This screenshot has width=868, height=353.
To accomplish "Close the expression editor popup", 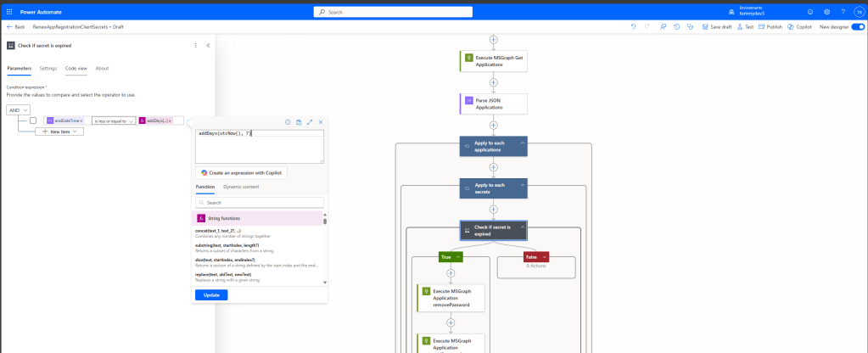I will coord(321,121).
